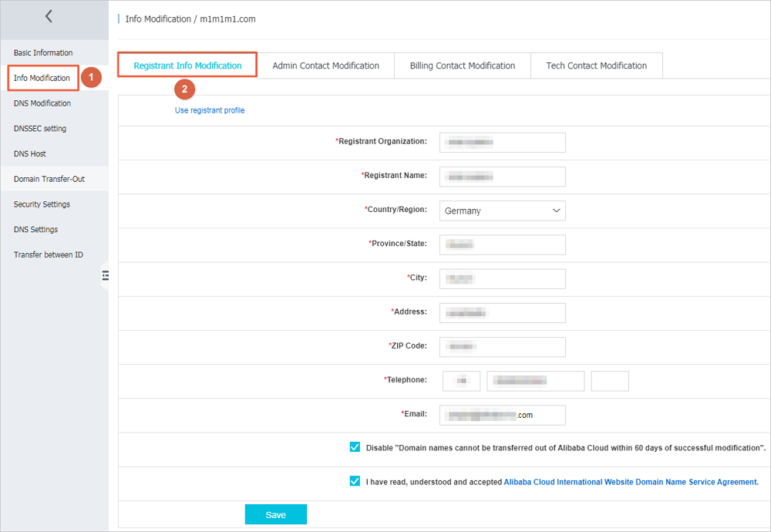Viewport: 771px width, 532px height.
Task: Click the empty telephone extension box
Action: (610, 381)
